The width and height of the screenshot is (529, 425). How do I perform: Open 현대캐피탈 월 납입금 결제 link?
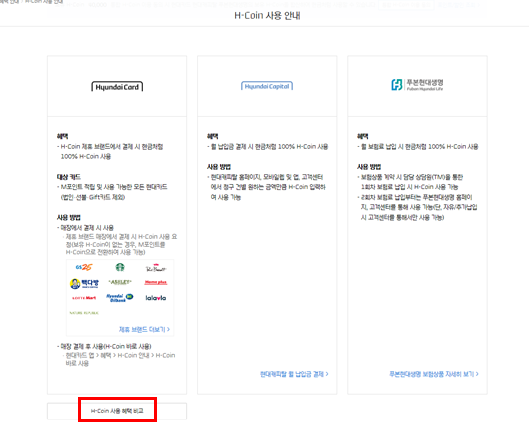[x=294, y=374]
